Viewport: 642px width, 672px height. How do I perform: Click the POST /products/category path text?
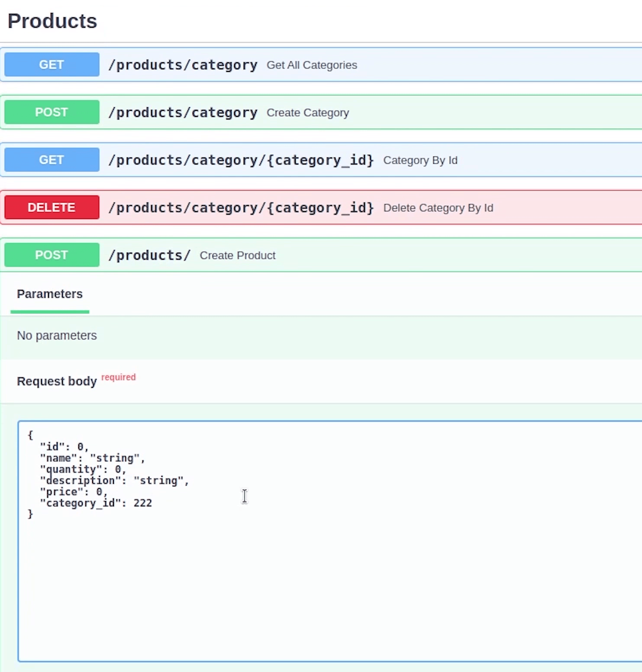183,113
